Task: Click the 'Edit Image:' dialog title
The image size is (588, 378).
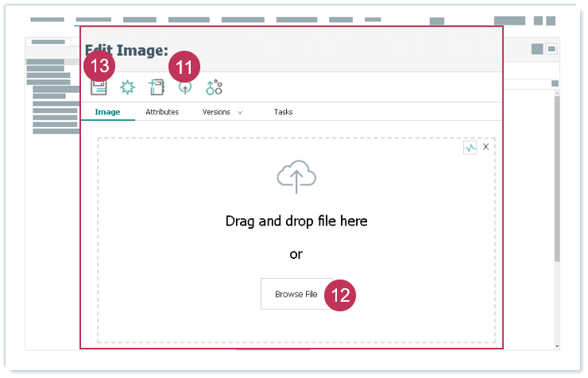Action: click(126, 51)
